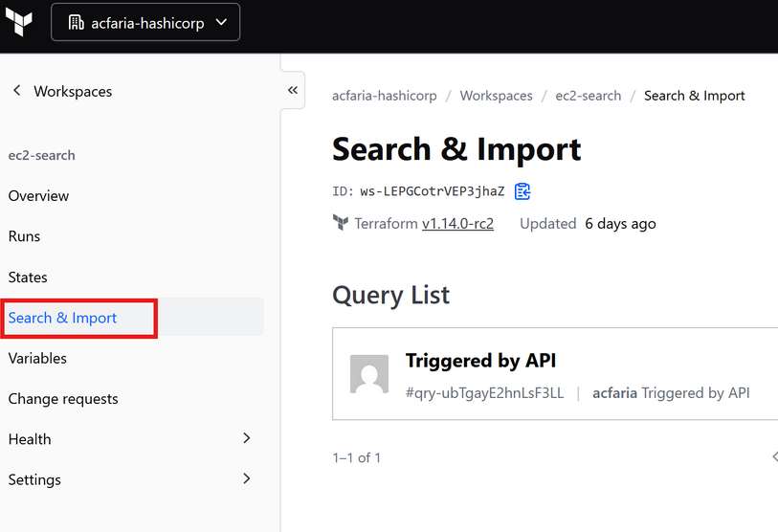
Task: Collapse the sidebar using the double-chevron icon
Action: [293, 91]
